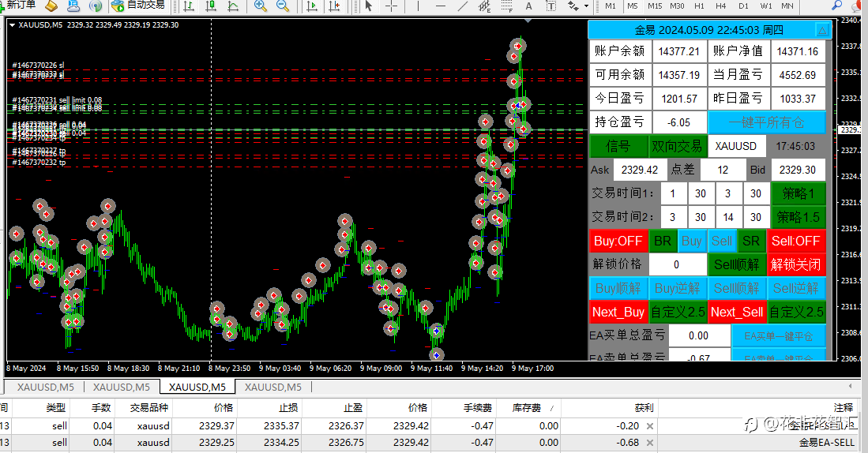Click EA买单一键平仓 button
868x453 pixels.
point(778,335)
